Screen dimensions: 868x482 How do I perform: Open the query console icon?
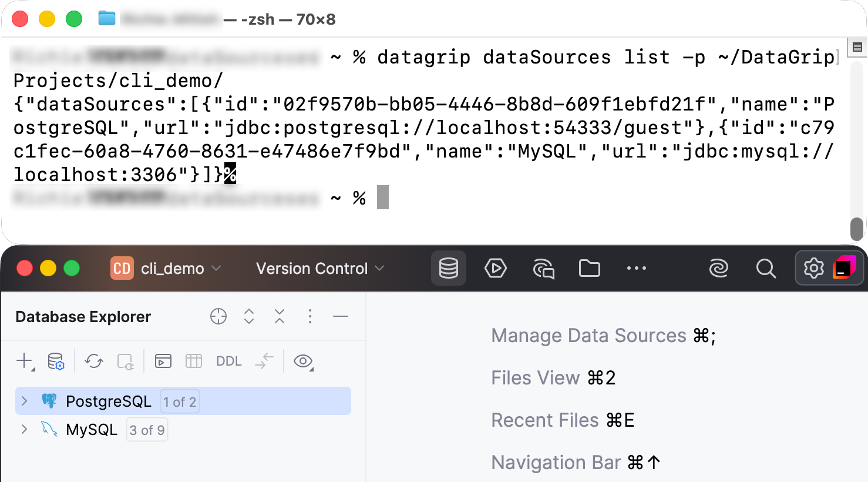pos(163,361)
